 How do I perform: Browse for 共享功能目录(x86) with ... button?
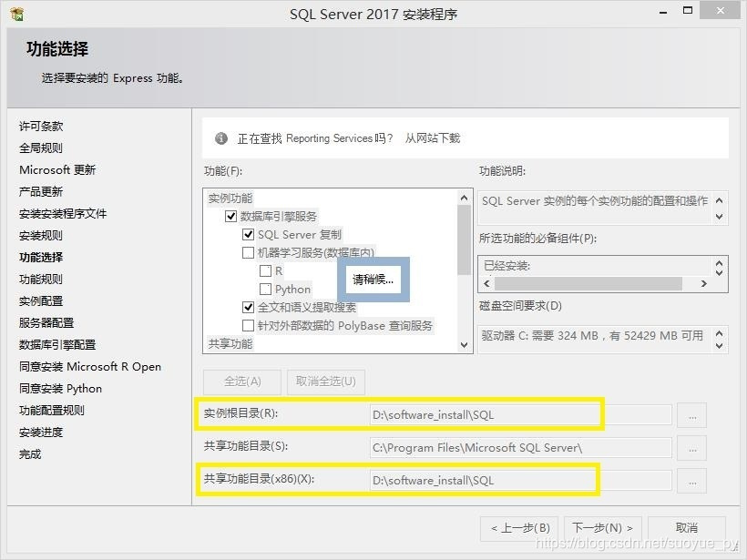coord(692,482)
